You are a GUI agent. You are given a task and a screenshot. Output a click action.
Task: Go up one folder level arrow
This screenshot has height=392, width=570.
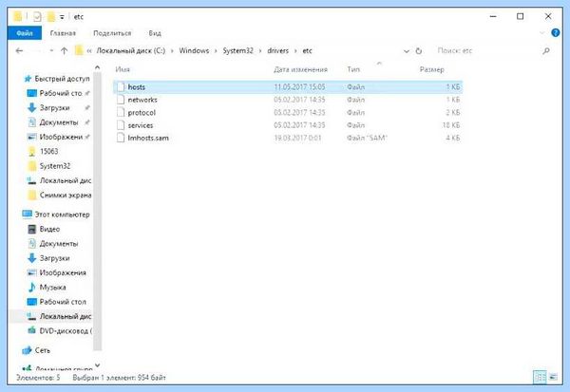(x=64, y=51)
